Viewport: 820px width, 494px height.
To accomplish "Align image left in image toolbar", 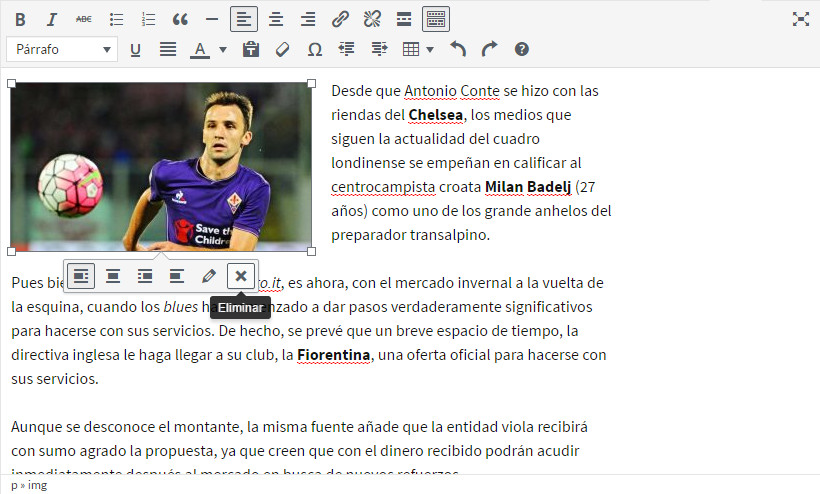I will pos(81,276).
